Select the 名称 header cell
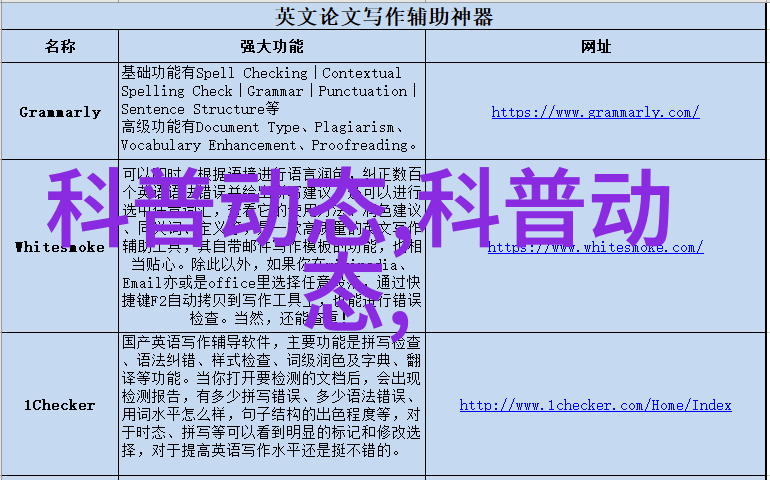Image resolution: width=770 pixels, height=480 pixels. 60,46
